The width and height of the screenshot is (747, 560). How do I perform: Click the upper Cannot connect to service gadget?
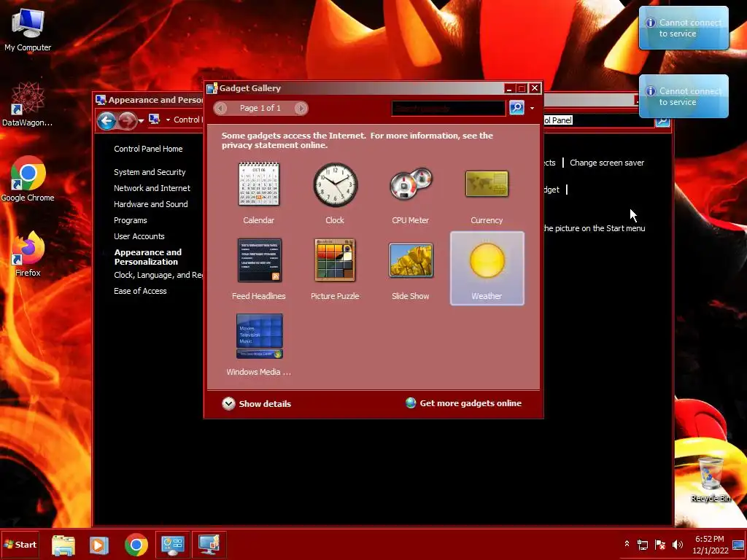tap(684, 28)
